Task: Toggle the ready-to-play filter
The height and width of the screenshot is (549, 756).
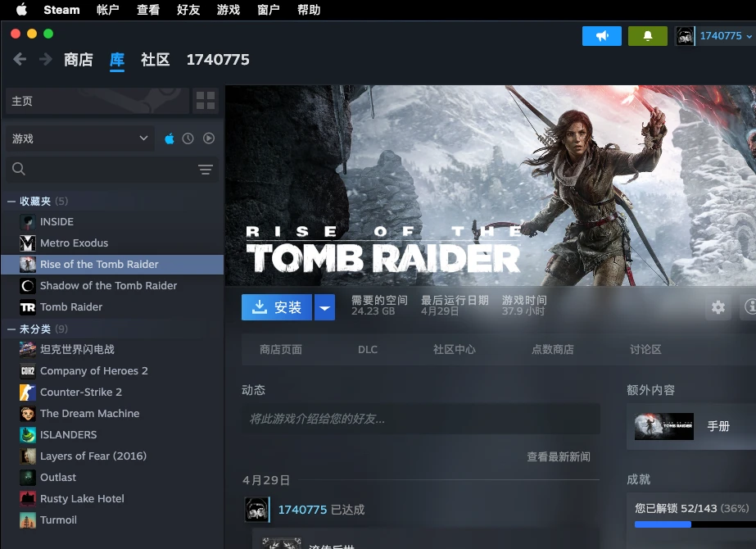Action: click(x=209, y=138)
